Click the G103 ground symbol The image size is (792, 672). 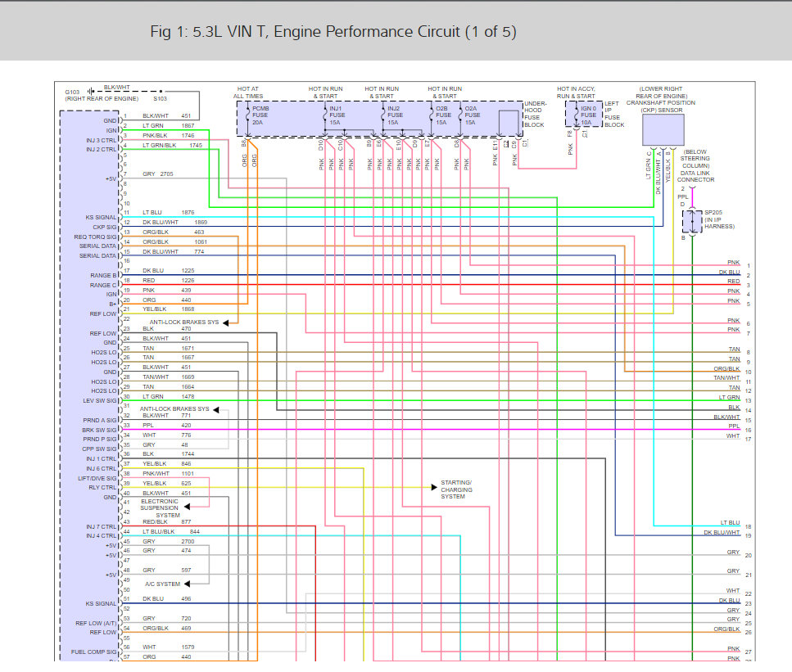coord(90,92)
